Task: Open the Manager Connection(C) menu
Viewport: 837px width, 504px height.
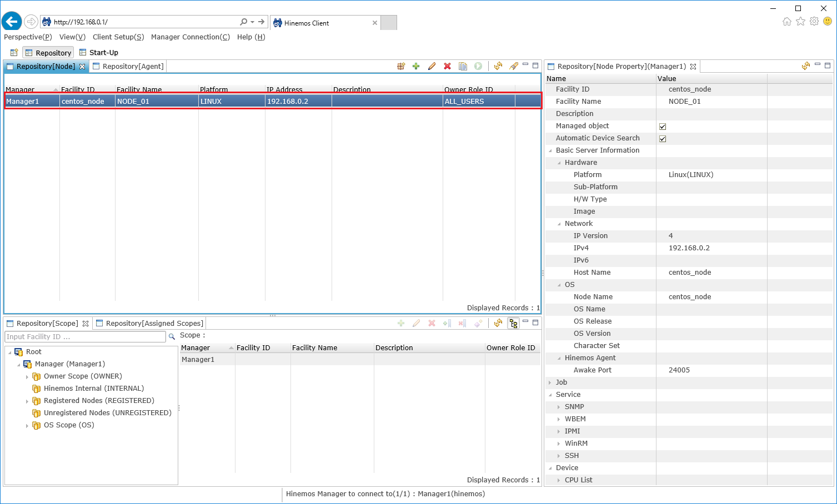Action: 191,37
